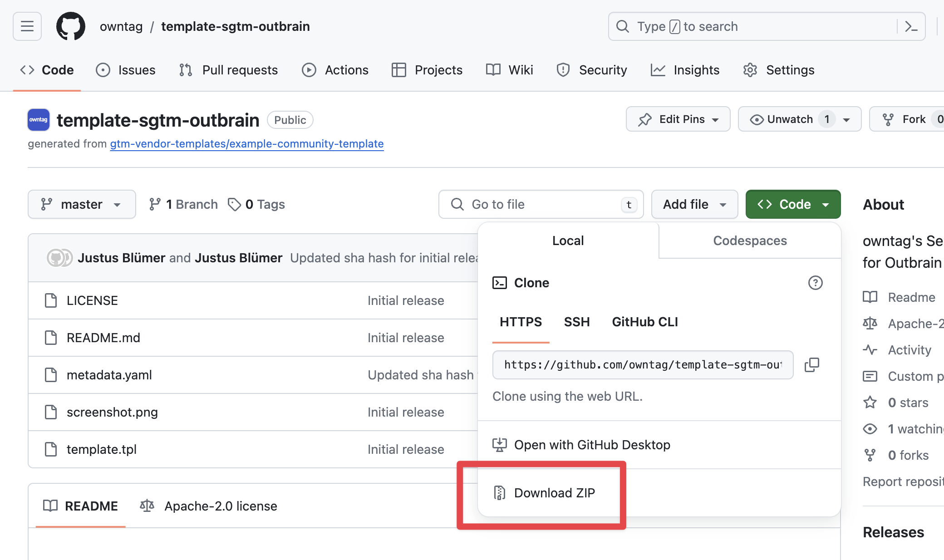The width and height of the screenshot is (944, 560).
Task: Switch to the Codespaces tab
Action: point(750,241)
